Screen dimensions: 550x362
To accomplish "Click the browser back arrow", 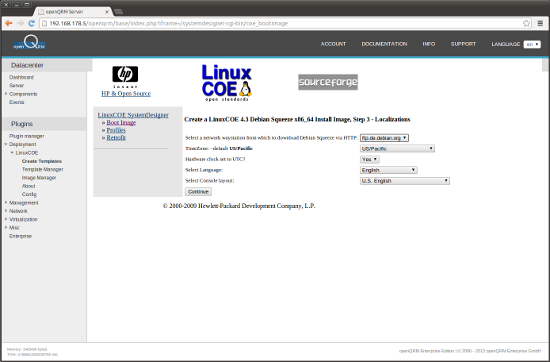I will click(x=9, y=23).
